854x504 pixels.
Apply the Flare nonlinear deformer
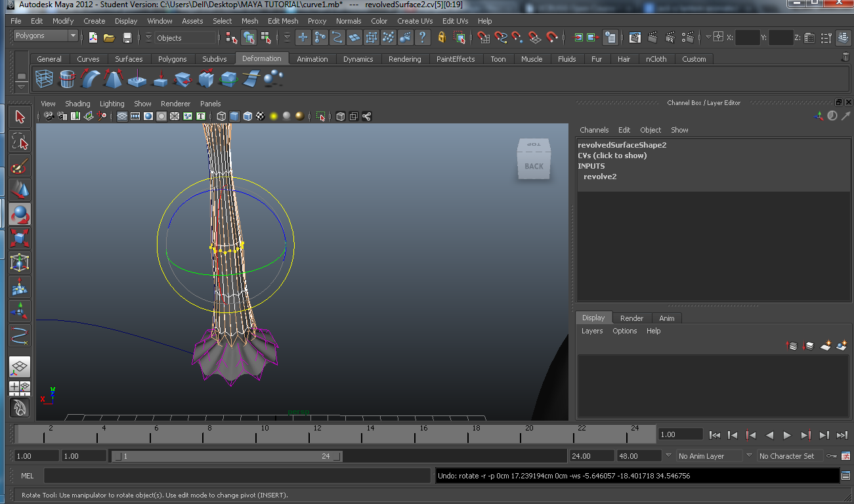click(114, 79)
